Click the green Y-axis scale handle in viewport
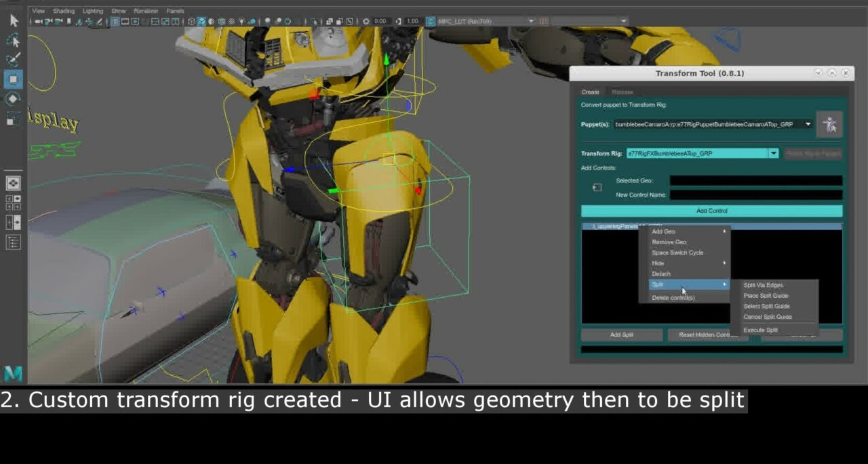This screenshot has height=464, width=868. point(387,60)
